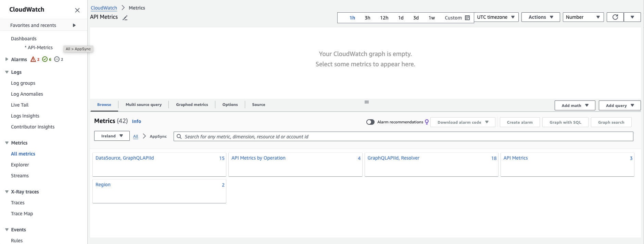Click the refresh graph icon
This screenshot has width=644, height=244.
[615, 17]
